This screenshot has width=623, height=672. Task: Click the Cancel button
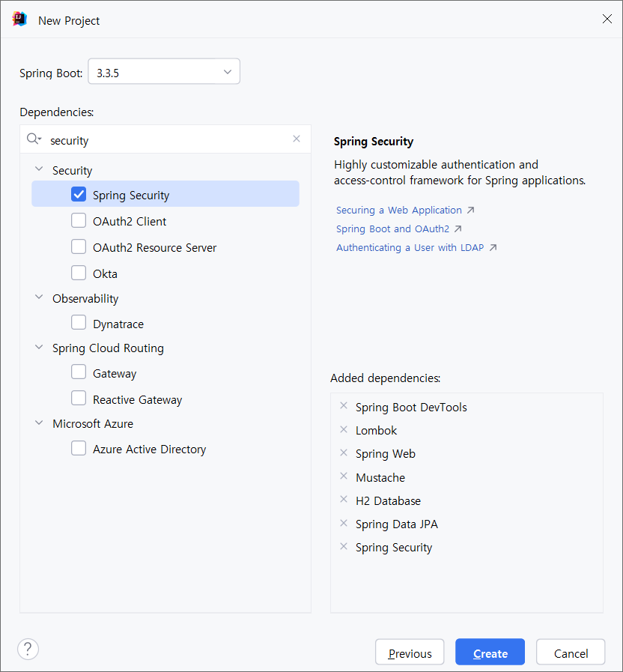coord(571,652)
